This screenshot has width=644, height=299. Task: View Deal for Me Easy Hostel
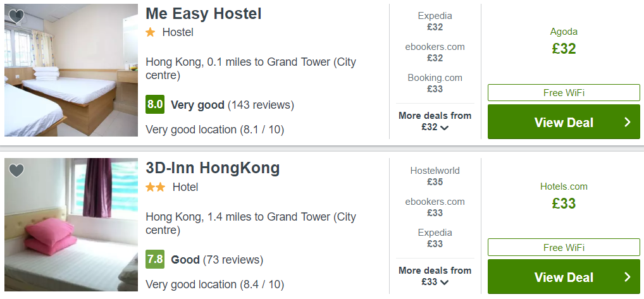564,122
